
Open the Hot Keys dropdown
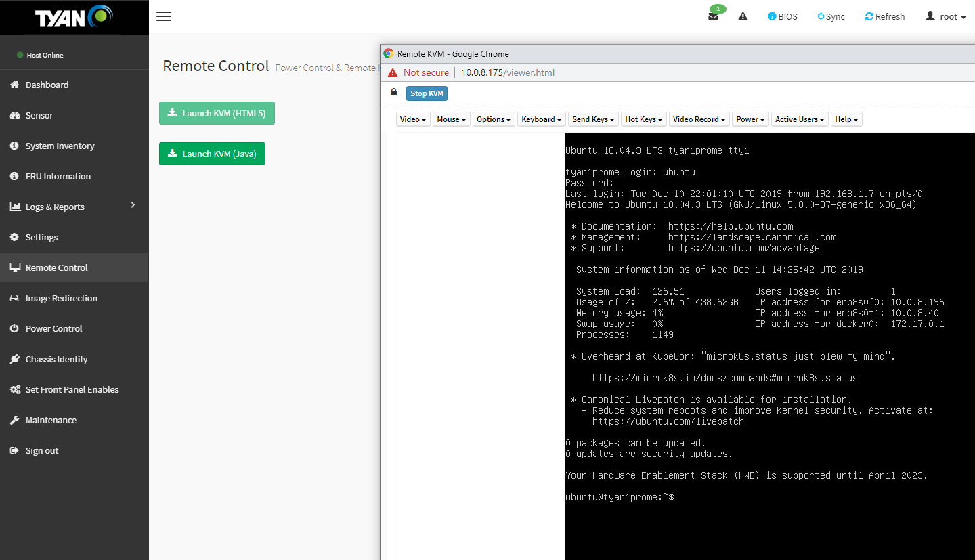click(644, 119)
